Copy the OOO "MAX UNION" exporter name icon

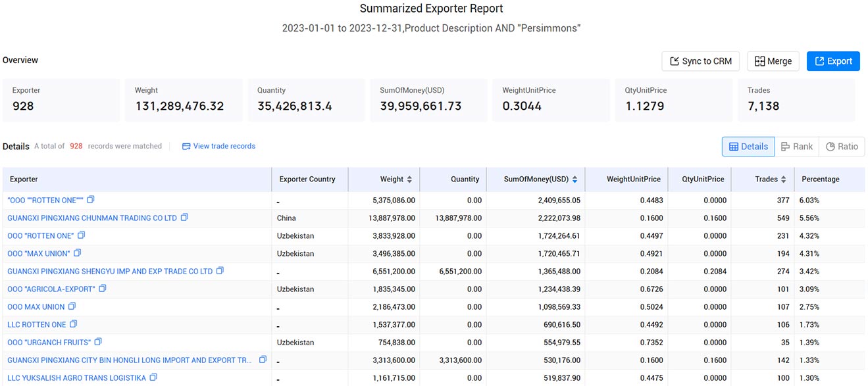click(x=78, y=253)
